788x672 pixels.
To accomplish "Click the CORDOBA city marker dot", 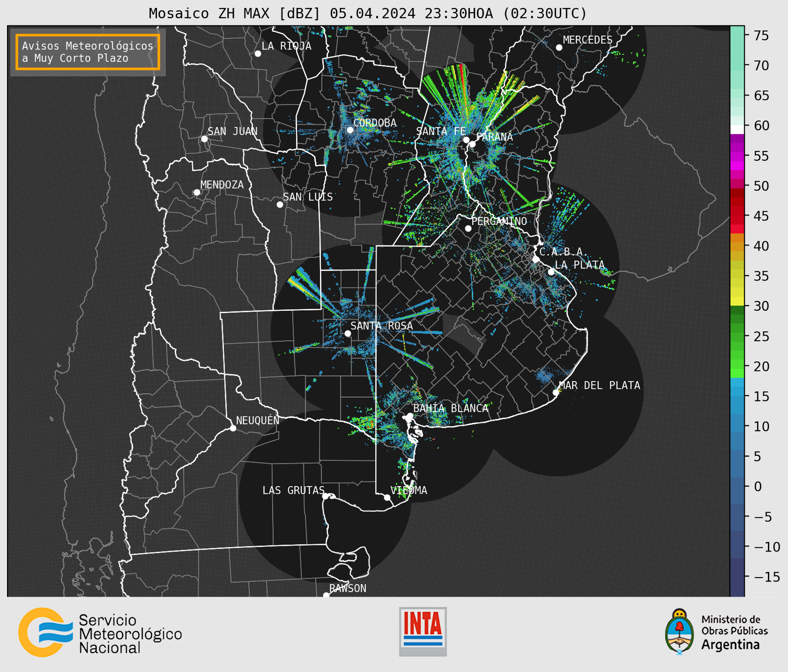I will point(350,130).
